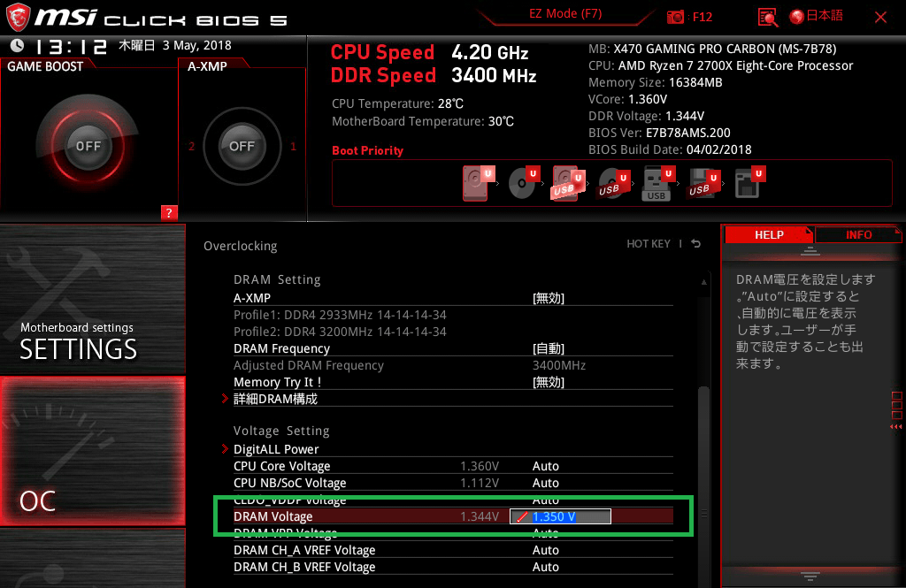Toggle the A-XMP knob
Image resolution: width=906 pixels, height=588 pixels.
pos(242,146)
